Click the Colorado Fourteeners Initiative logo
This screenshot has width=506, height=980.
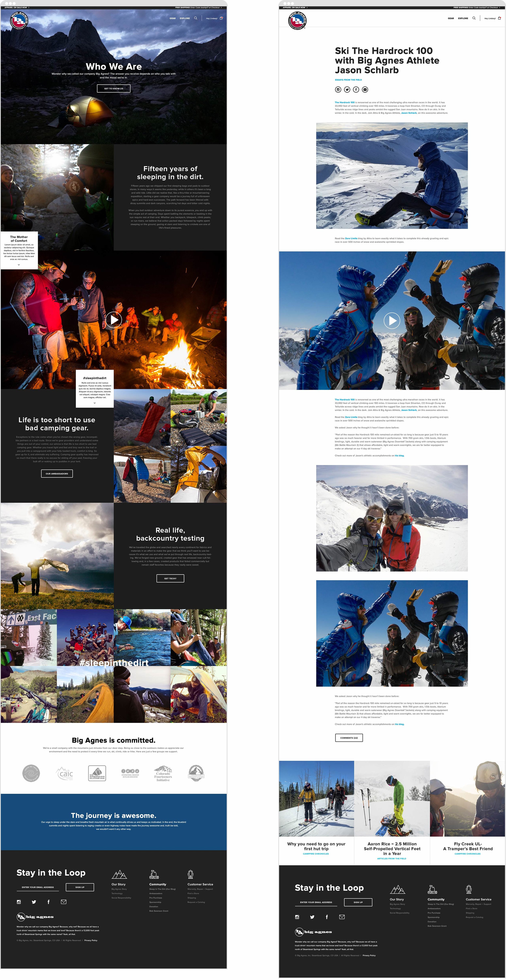(x=163, y=774)
